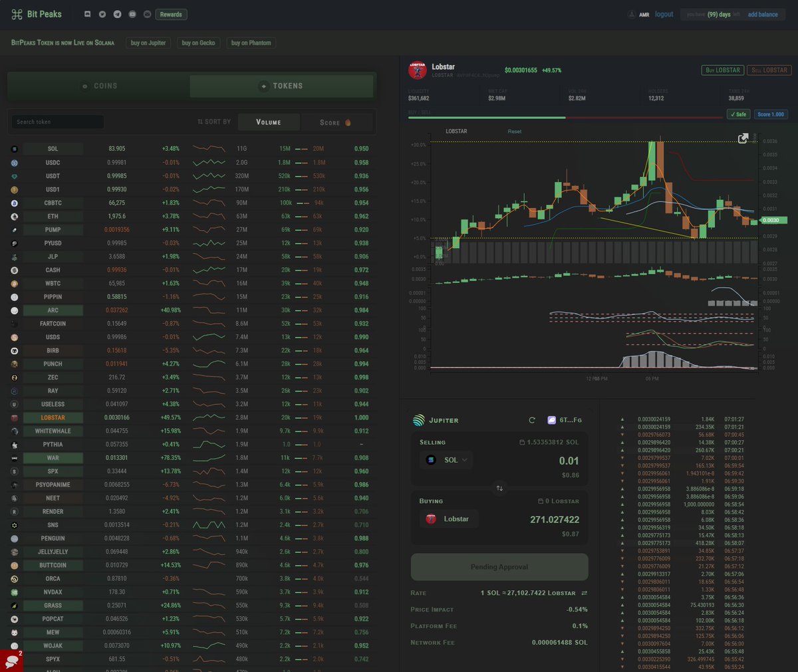Click the SOL coin icon in list
The width and height of the screenshot is (798, 672).
[x=15, y=149]
